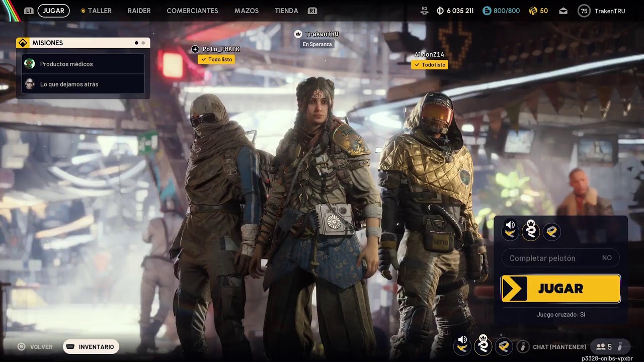Click the En Speranza status label

(317, 44)
